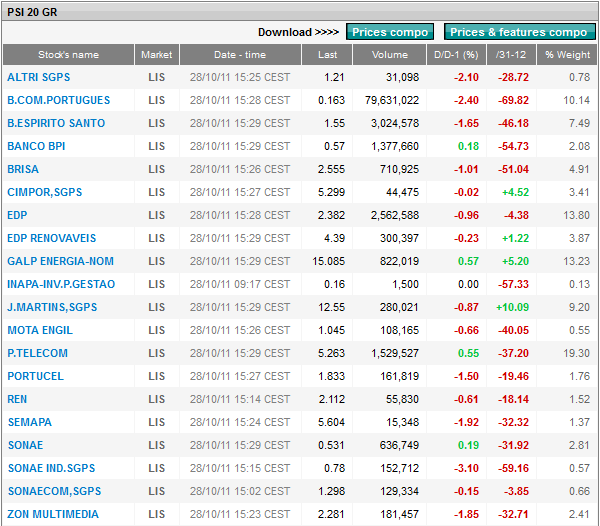600x526 pixels.
Task: Click the year change -3.85
Action: 516,491
